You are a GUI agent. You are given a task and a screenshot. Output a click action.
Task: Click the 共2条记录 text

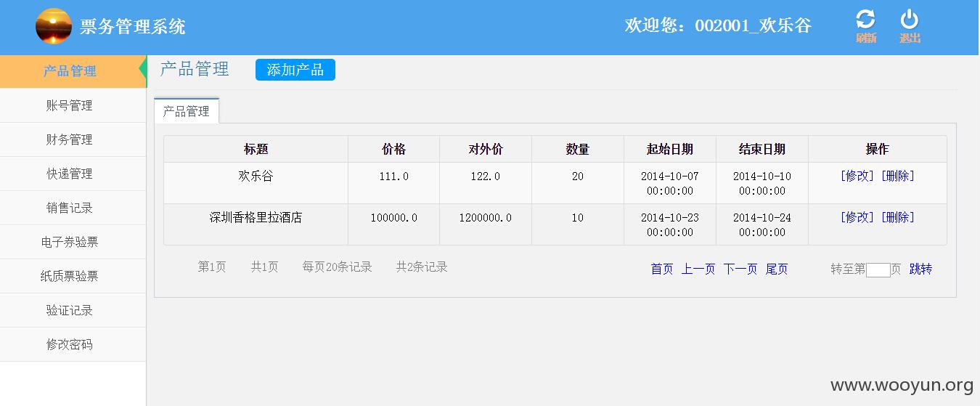[422, 267]
